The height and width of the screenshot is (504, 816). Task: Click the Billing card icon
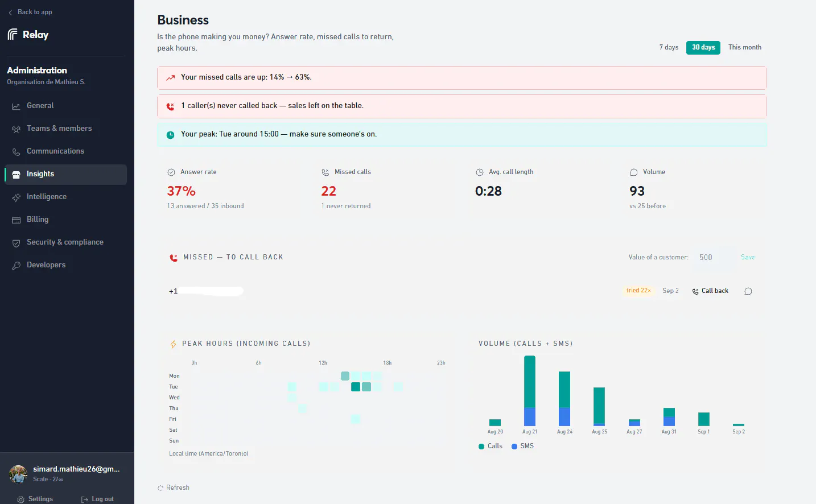pyautogui.click(x=16, y=220)
